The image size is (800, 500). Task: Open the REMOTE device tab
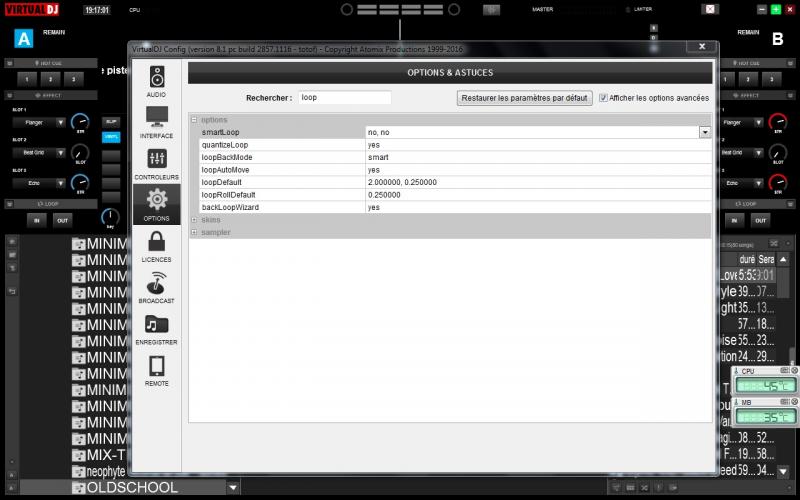[x=157, y=370]
